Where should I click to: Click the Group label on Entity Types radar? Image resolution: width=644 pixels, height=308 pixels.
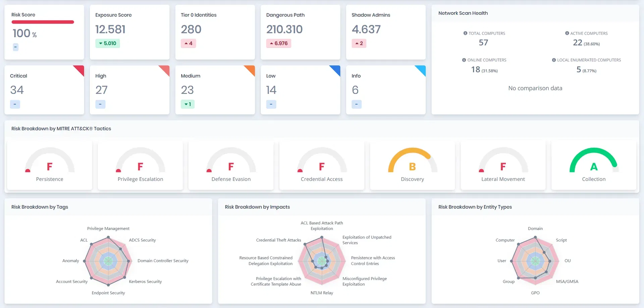(508, 281)
